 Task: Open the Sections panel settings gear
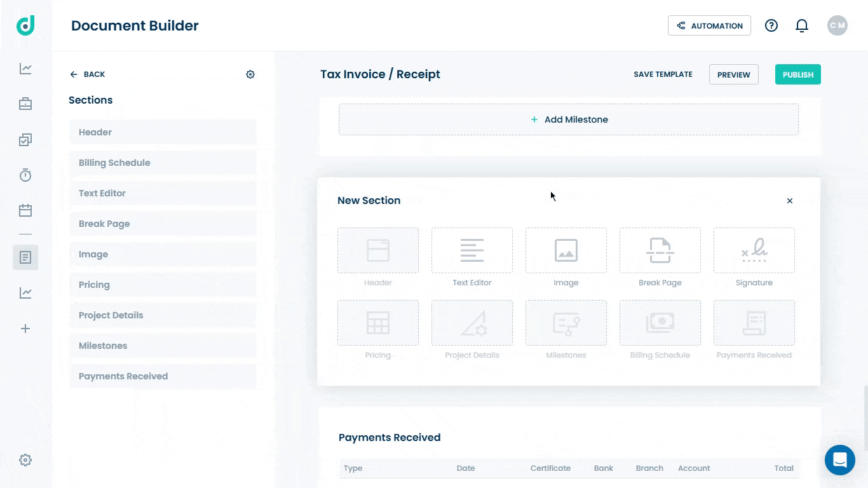point(250,74)
